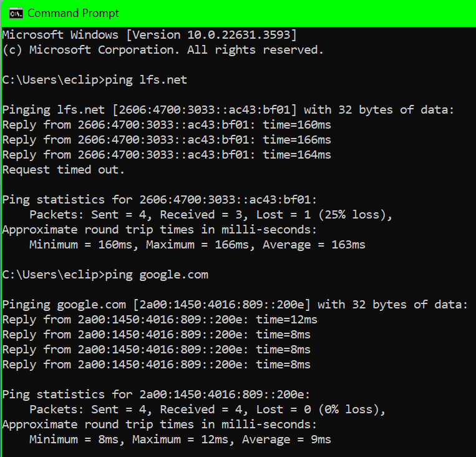Click the packets line showing 0% loss

point(207,410)
